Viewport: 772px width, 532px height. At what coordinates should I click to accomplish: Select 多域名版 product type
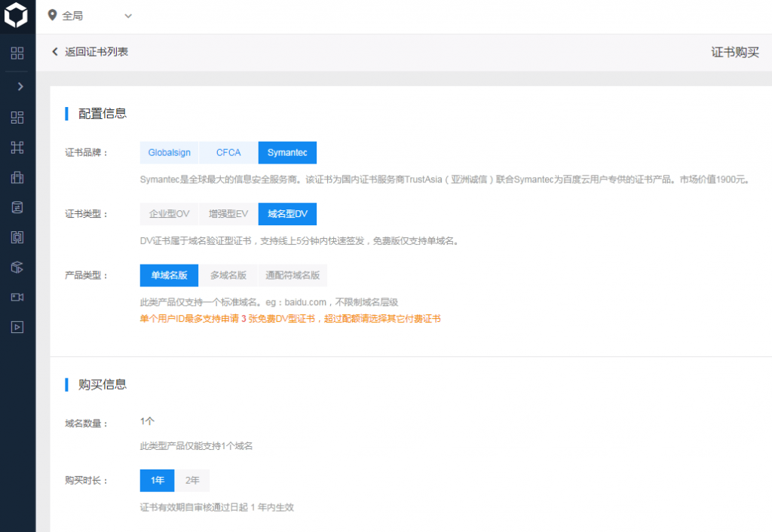pos(228,276)
